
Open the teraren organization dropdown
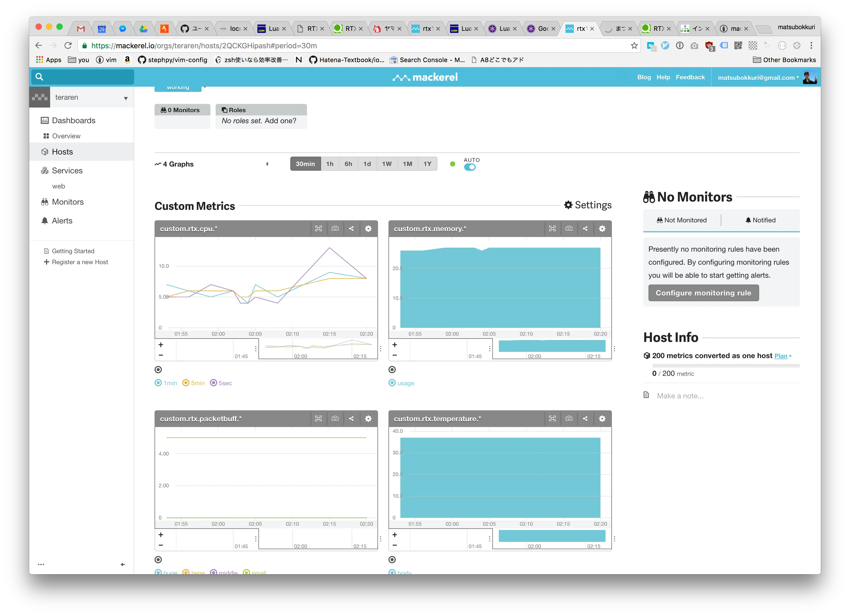(x=92, y=97)
